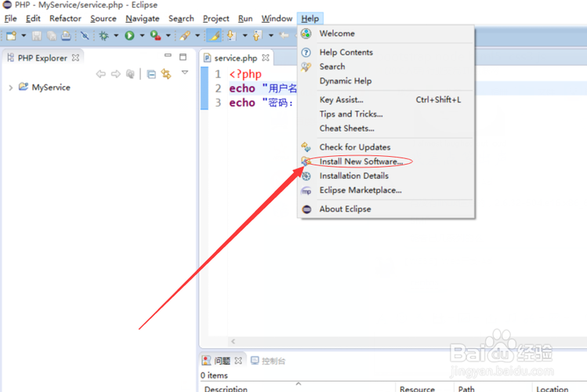587x392 pixels.
Task: Maximize the PHP Explorer panel
Action: click(183, 57)
